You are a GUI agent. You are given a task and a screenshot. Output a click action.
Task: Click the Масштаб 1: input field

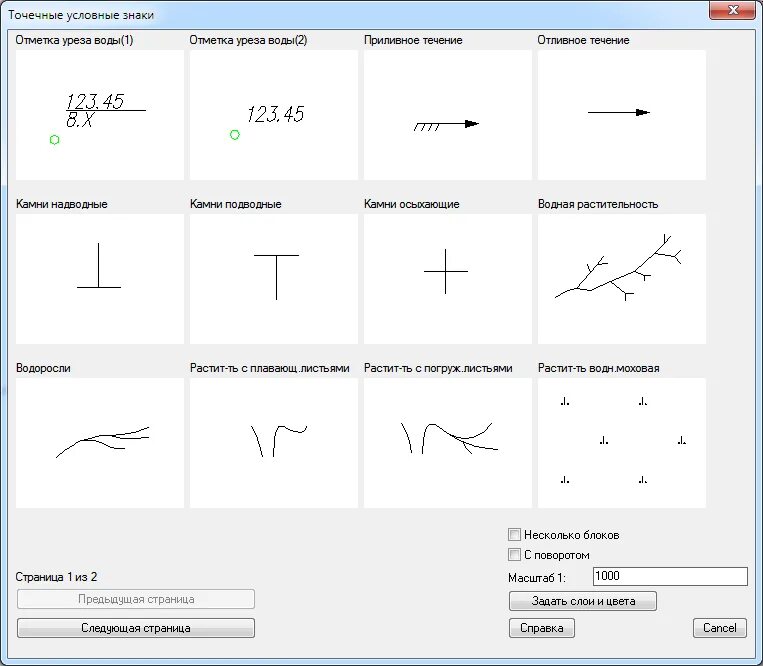click(670, 576)
